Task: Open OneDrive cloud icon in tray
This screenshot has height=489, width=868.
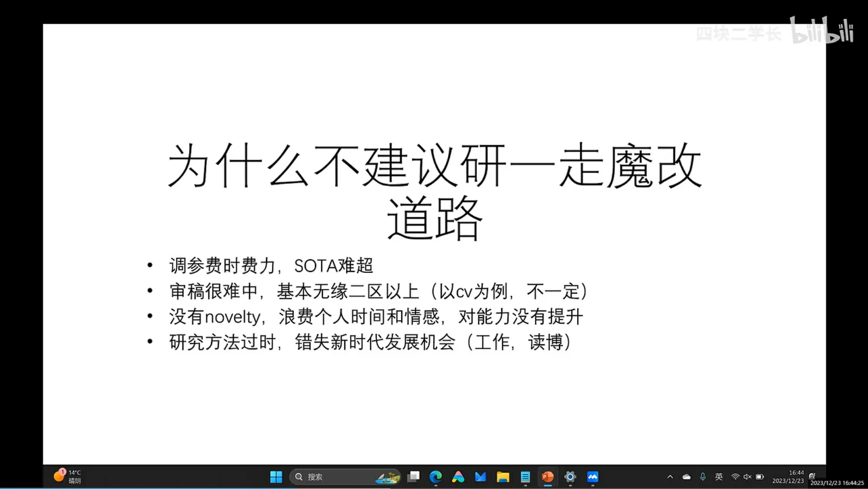Action: 687,477
